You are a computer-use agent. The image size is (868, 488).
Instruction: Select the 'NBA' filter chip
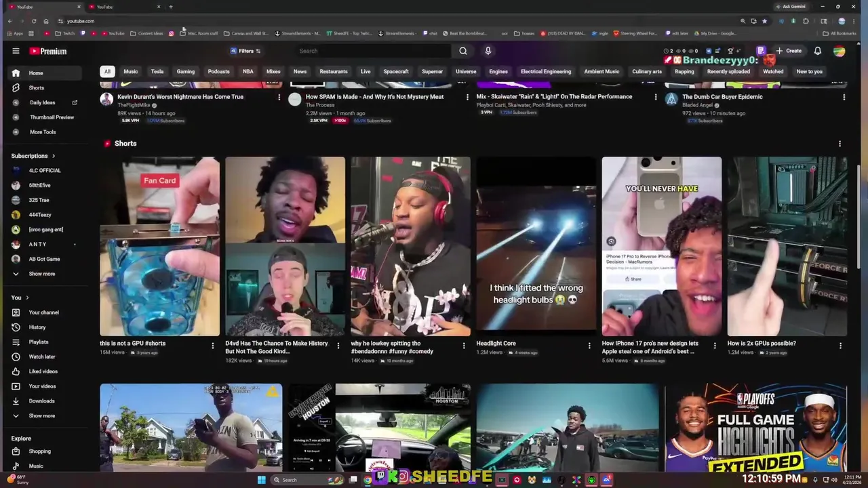tap(248, 71)
